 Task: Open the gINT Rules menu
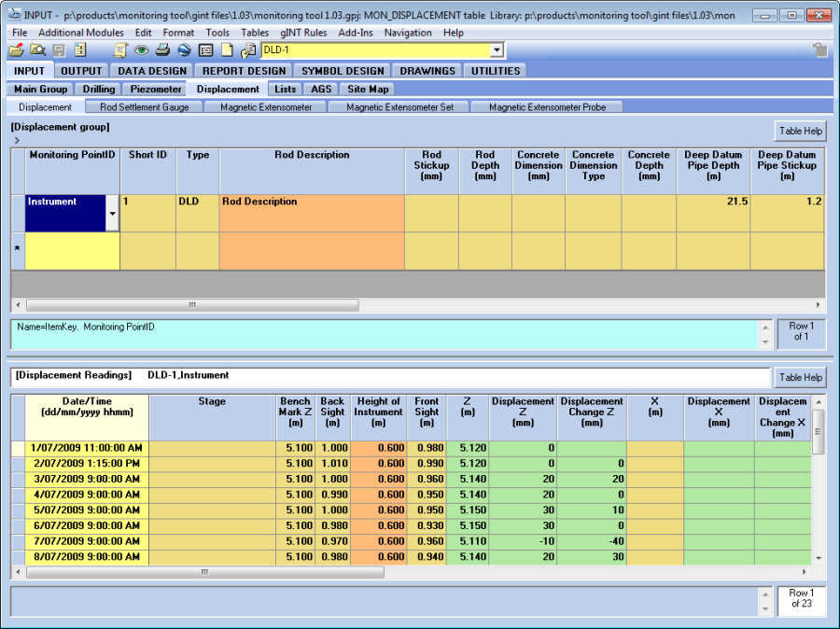tap(303, 33)
